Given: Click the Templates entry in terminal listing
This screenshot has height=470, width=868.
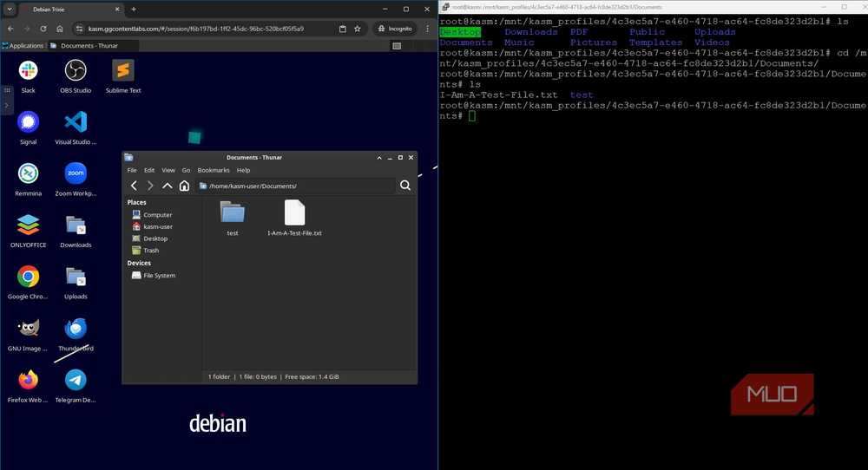Looking at the screenshot, I should click(x=655, y=42).
